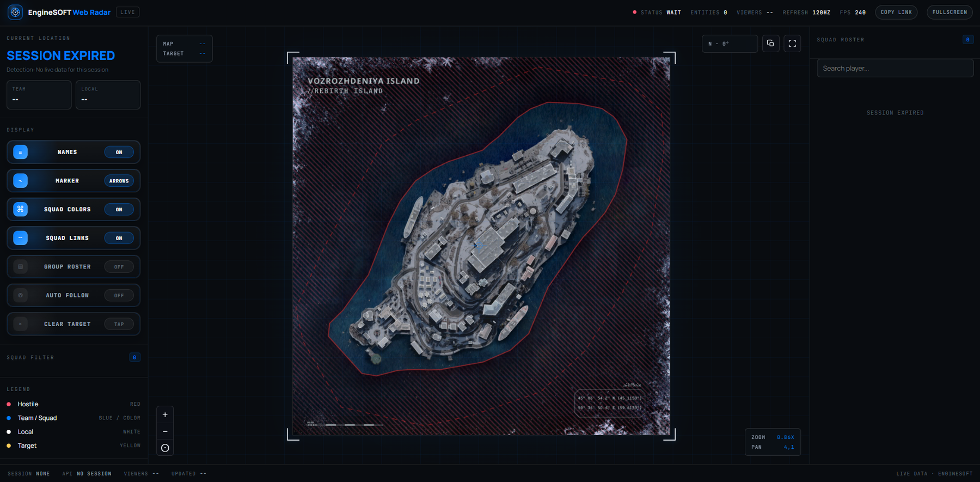Click the FPS 240 readout

point(853,12)
